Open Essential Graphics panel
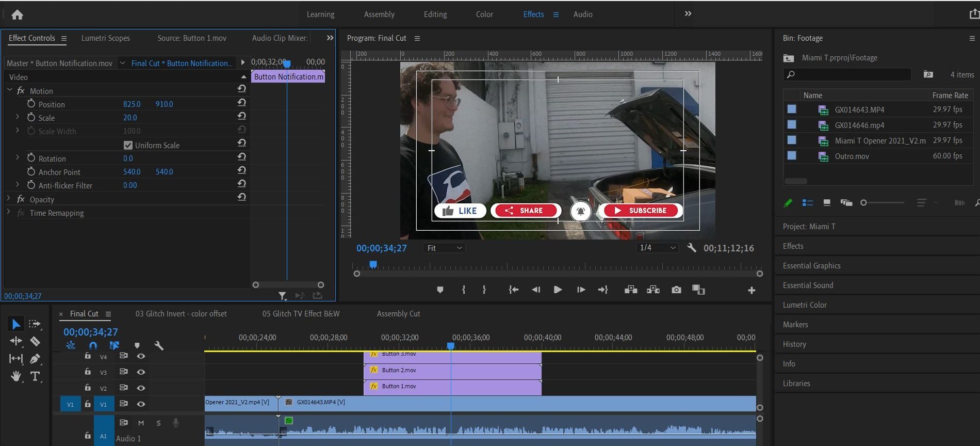 (812, 266)
